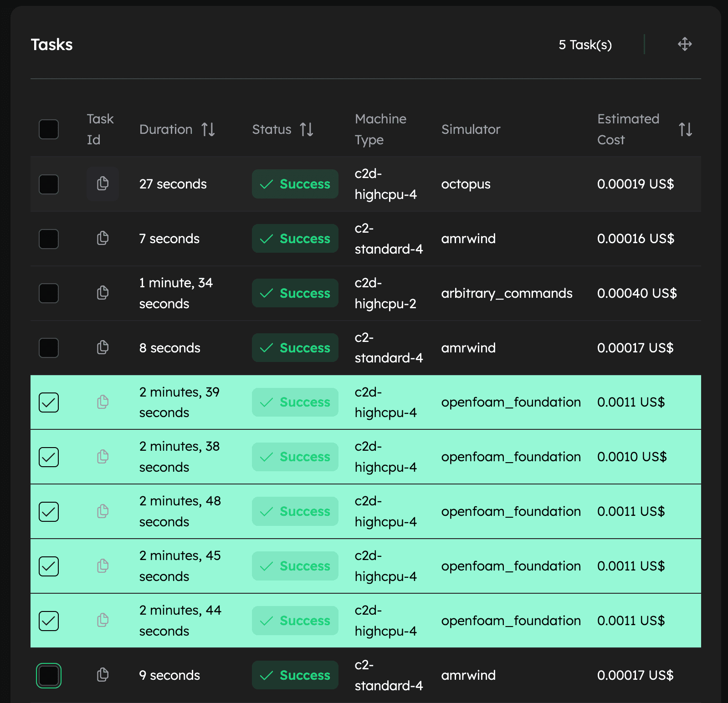Click the 0.00016 US$ cost value
The image size is (728, 703).
pos(636,239)
